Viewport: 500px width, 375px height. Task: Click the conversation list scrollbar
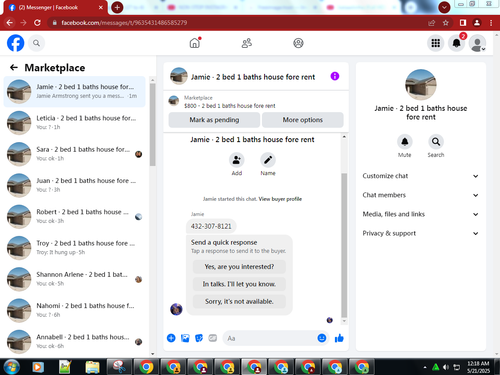click(x=152, y=124)
